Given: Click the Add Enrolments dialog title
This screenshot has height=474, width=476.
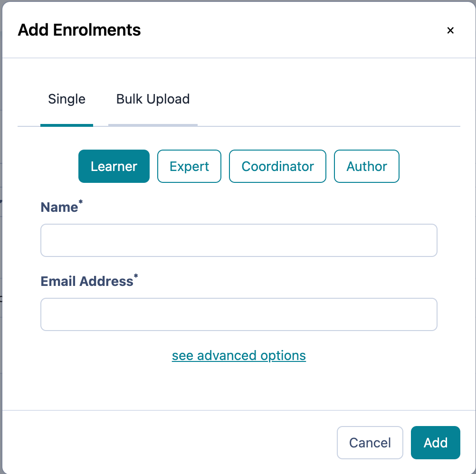Looking at the screenshot, I should click(79, 30).
